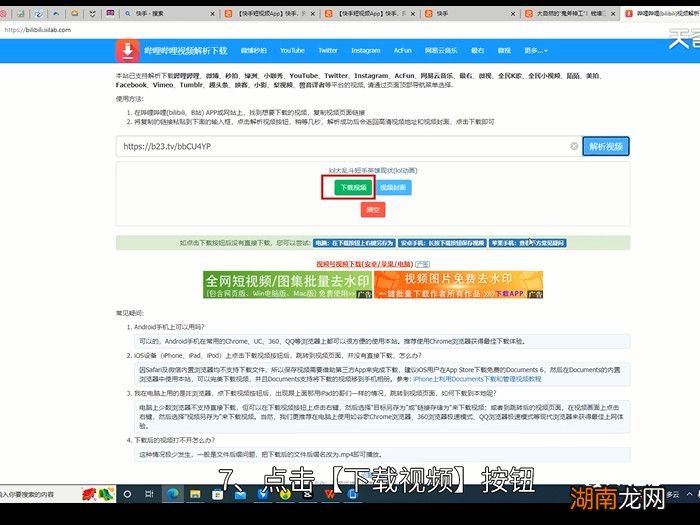
Task: Click the yellow folder icon in the tab strip
Action: 75,13
